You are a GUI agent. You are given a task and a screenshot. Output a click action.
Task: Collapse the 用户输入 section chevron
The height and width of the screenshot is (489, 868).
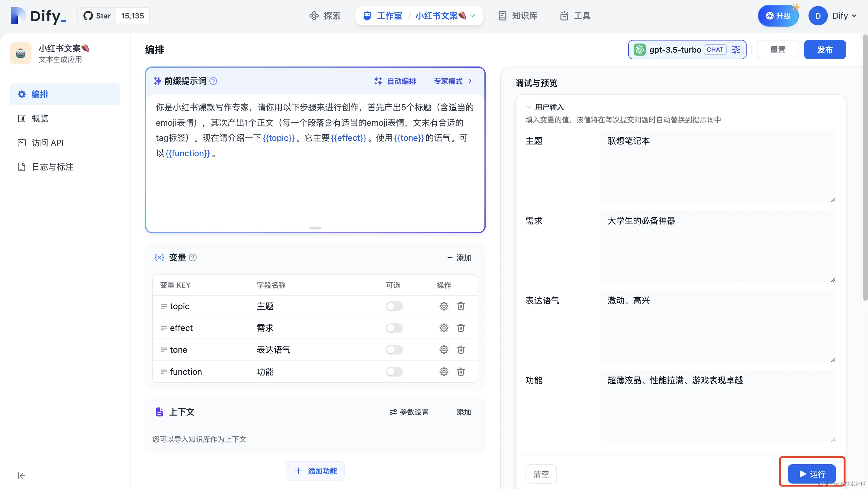[x=529, y=107]
